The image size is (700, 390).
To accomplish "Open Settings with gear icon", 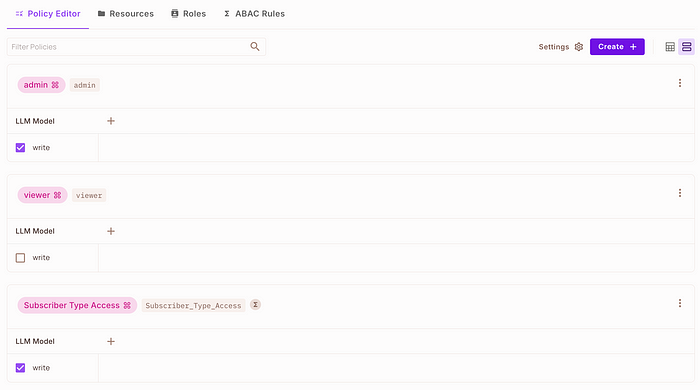I will (561, 47).
